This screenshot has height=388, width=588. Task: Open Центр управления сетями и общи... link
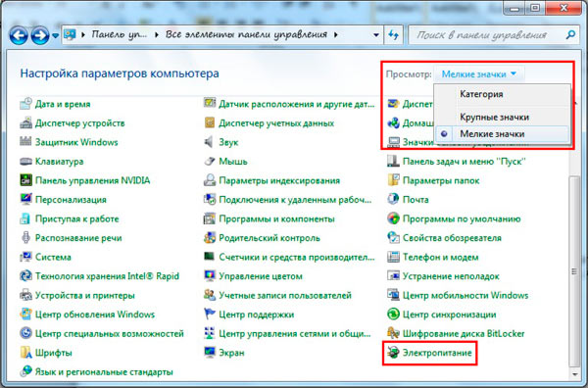295,334
